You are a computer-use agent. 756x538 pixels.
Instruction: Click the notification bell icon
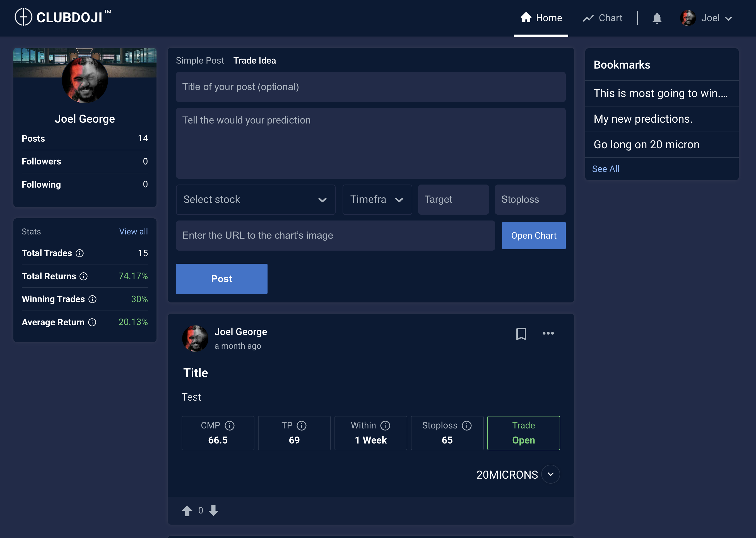coord(657,18)
